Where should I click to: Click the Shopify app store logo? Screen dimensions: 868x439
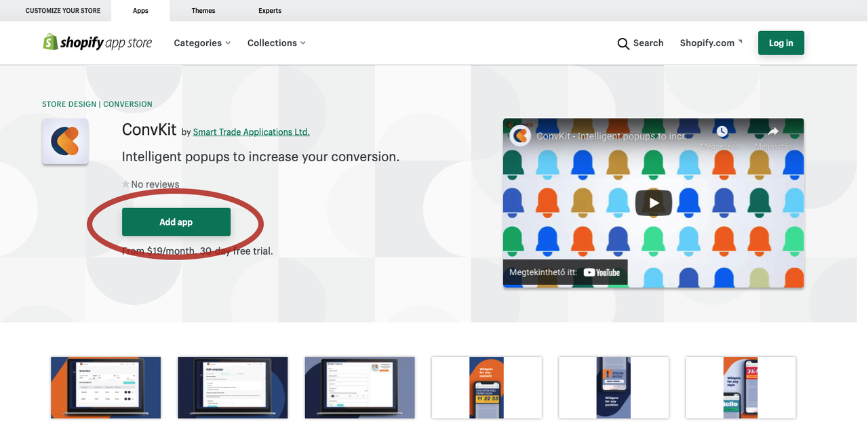point(98,43)
